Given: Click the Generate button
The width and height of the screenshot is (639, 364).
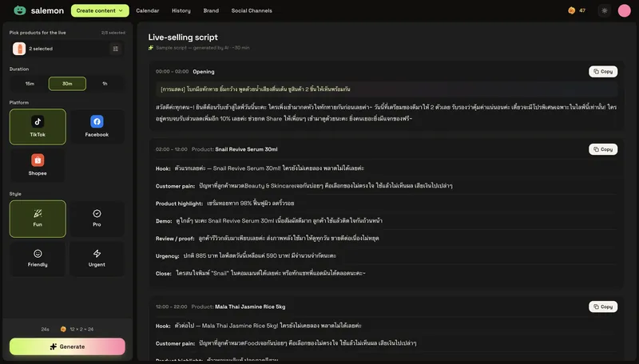Looking at the screenshot, I should tap(67, 346).
